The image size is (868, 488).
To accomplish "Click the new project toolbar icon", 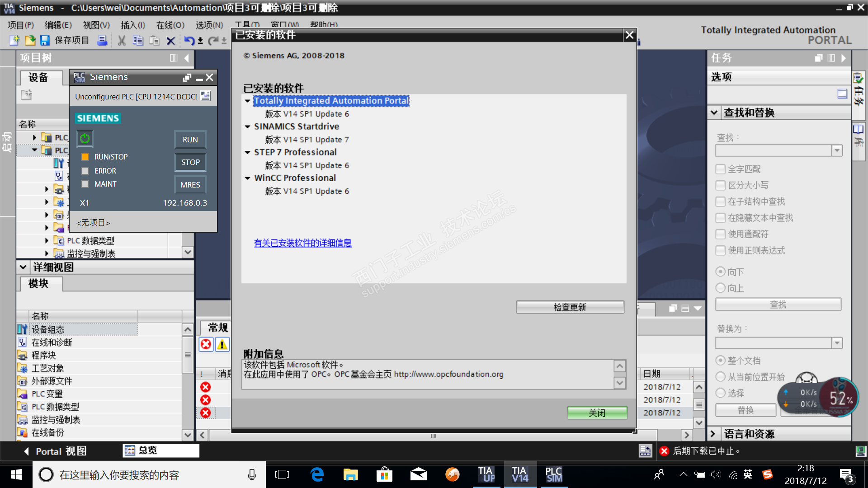I will pos(14,41).
